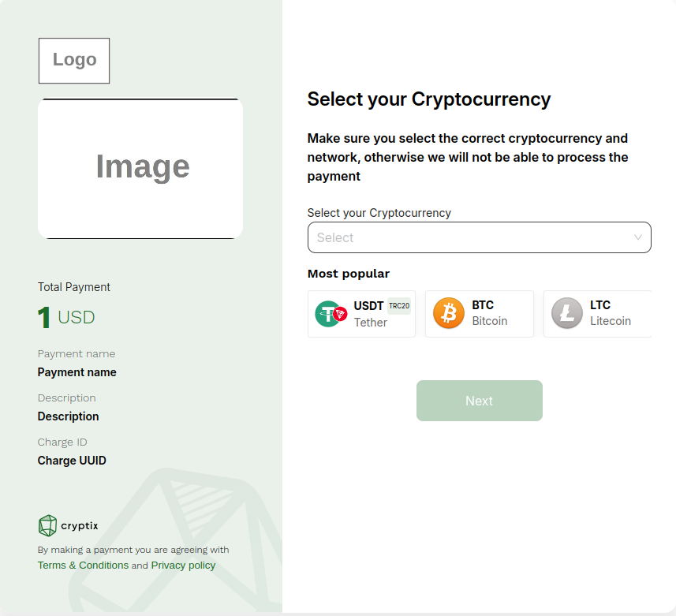Open the cryptocurrency dropdown chevron arrow
Screen dimensions: 676x616
(x=637, y=237)
